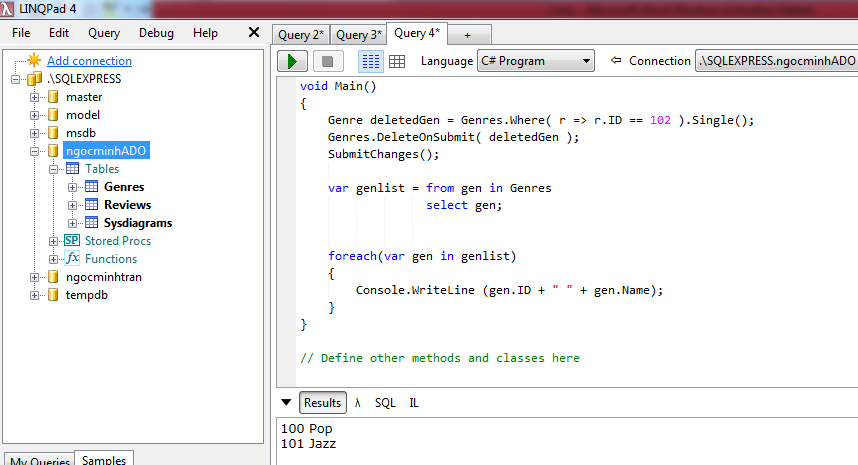Viewport: 858px width, 465px height.
Task: Open the File menu
Action: [21, 33]
